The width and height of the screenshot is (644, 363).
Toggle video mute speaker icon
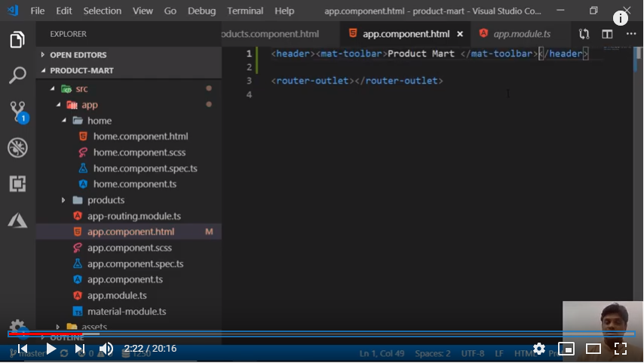106,349
